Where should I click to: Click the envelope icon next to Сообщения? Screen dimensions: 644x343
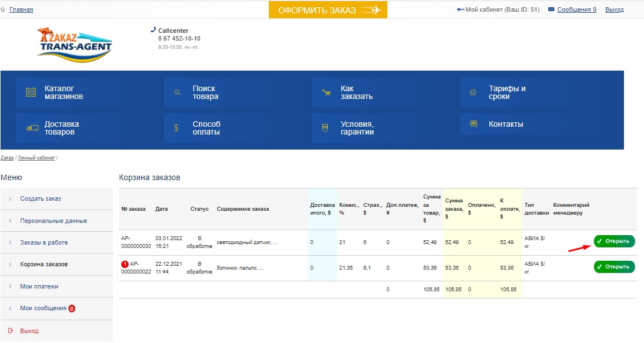[x=551, y=9]
